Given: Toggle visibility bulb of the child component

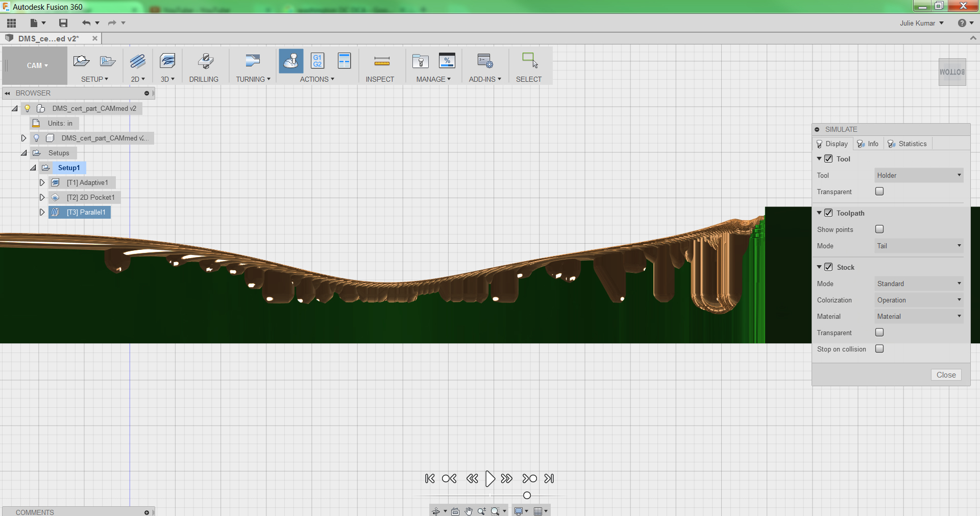Looking at the screenshot, I should point(36,138).
